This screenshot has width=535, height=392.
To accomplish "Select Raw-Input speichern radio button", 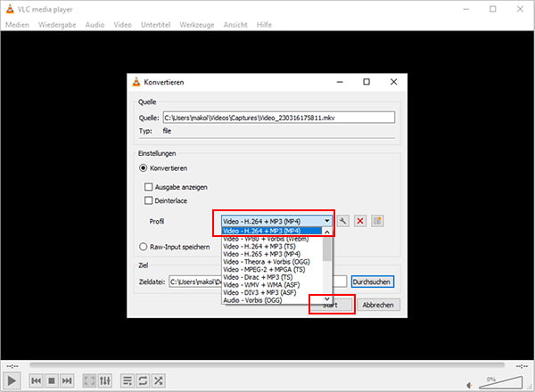I will [x=144, y=247].
